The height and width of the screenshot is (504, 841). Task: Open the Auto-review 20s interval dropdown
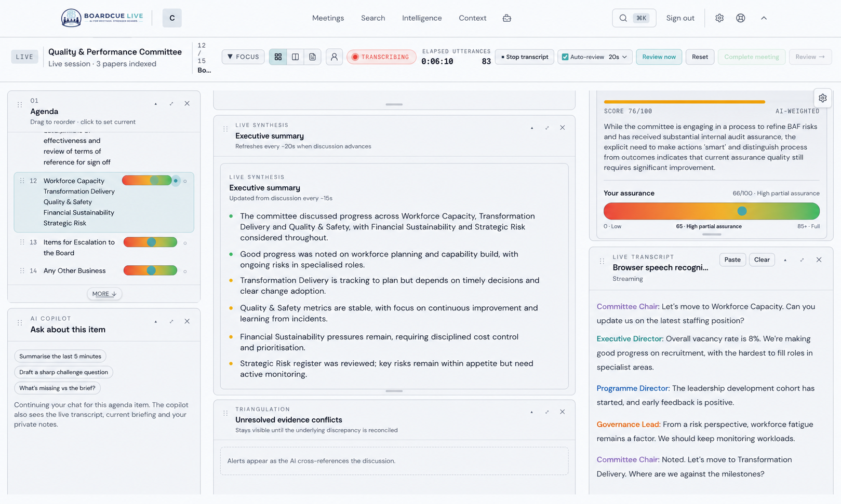618,57
